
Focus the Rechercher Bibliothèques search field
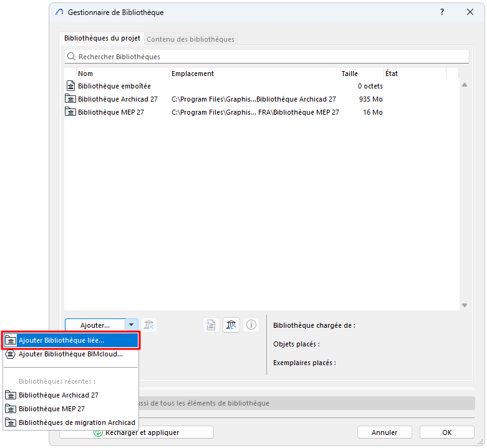pos(266,57)
